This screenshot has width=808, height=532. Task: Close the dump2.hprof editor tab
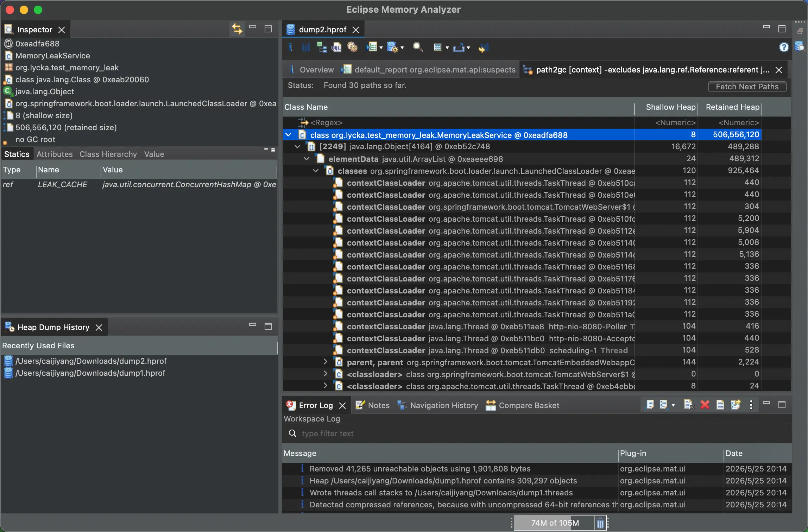(356, 30)
